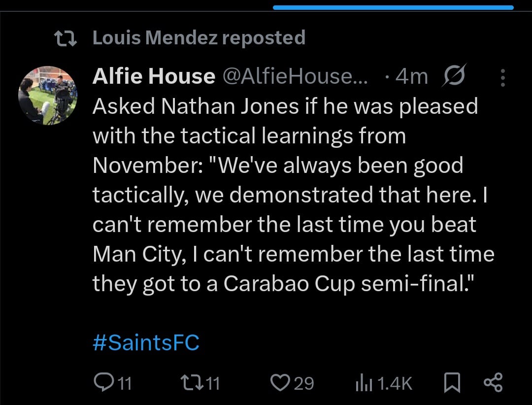Bookmark the Alfie House tweet
This screenshot has width=532, height=405.
[x=451, y=383]
